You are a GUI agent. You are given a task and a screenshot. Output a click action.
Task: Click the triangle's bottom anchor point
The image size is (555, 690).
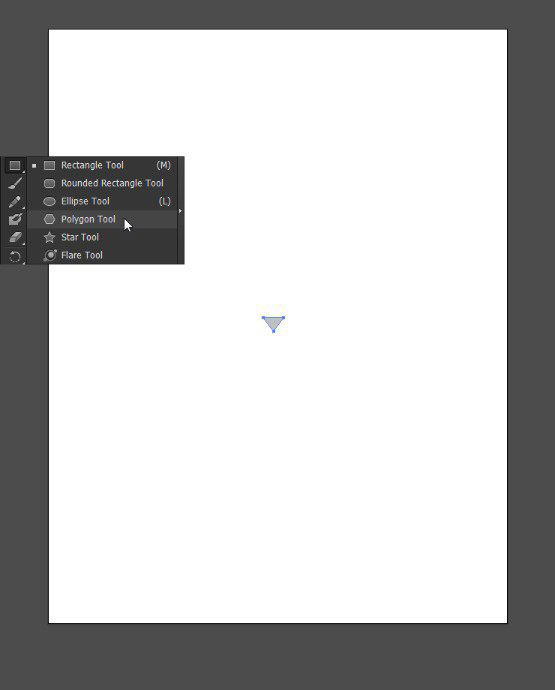tap(274, 331)
